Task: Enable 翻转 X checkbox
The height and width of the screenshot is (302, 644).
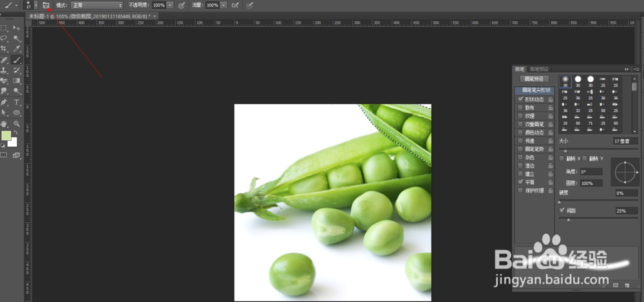Action: pyautogui.click(x=562, y=158)
